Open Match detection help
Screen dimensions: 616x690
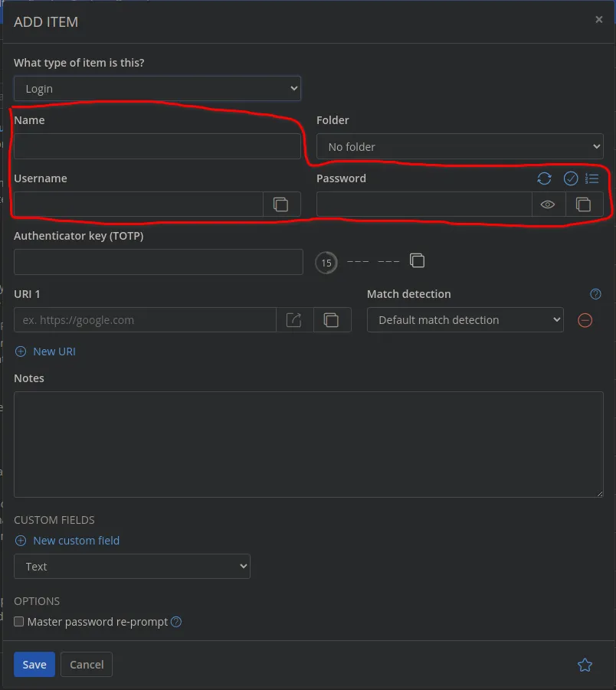click(x=595, y=293)
